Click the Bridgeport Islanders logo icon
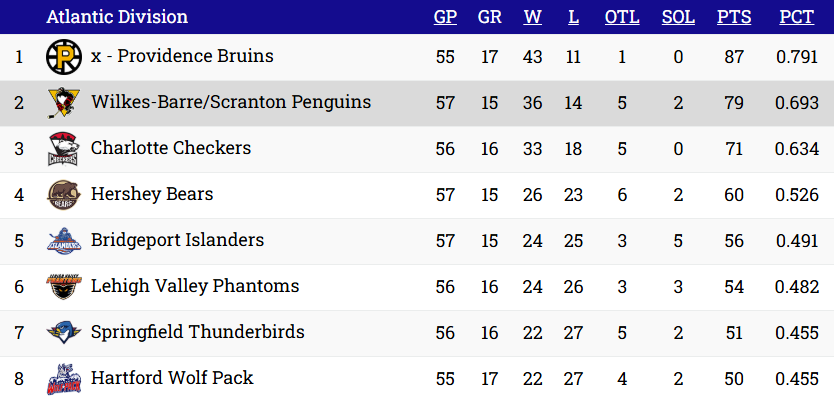834x402 pixels. tap(63, 241)
